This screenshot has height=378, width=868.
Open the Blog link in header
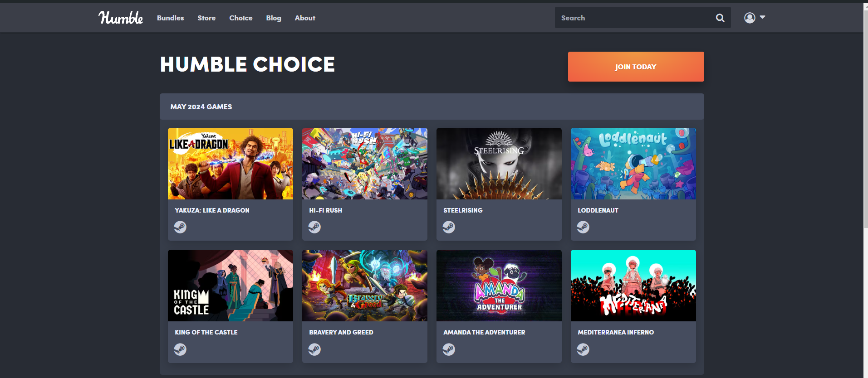[274, 18]
